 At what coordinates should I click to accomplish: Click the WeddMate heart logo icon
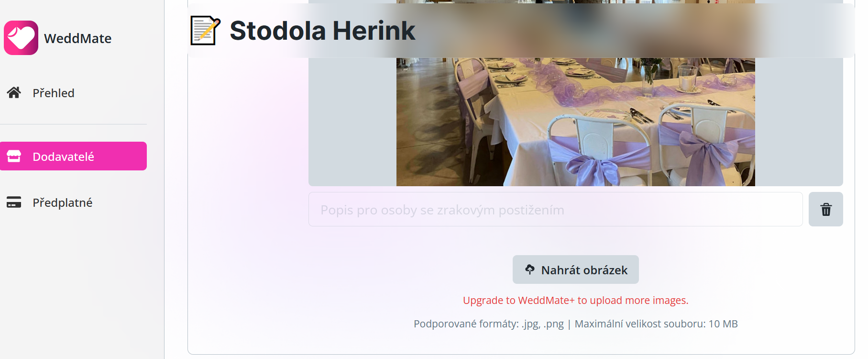coord(21,38)
